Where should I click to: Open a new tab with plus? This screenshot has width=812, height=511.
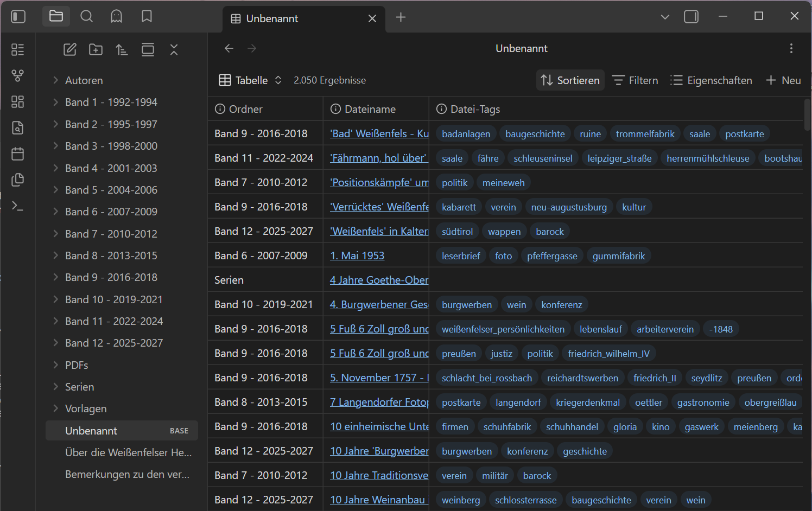pos(401,17)
